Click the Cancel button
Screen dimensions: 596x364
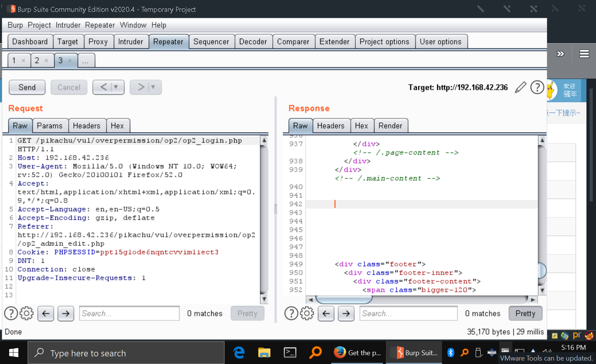point(69,87)
